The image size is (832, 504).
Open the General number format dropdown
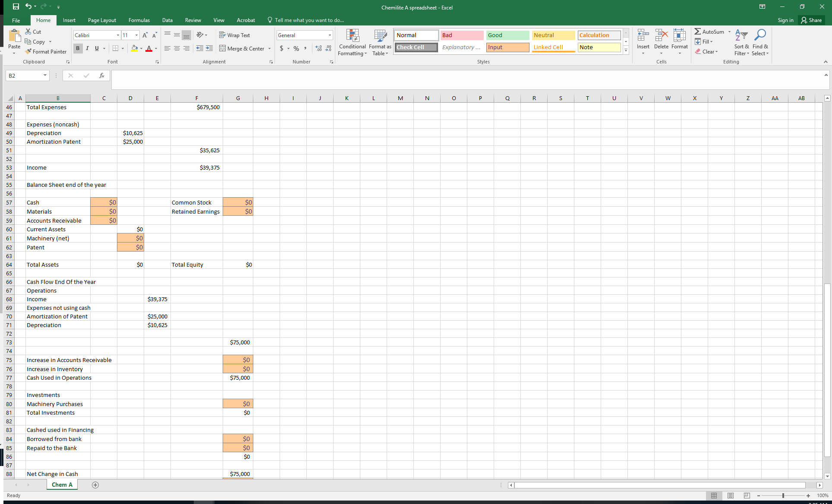pyautogui.click(x=330, y=35)
